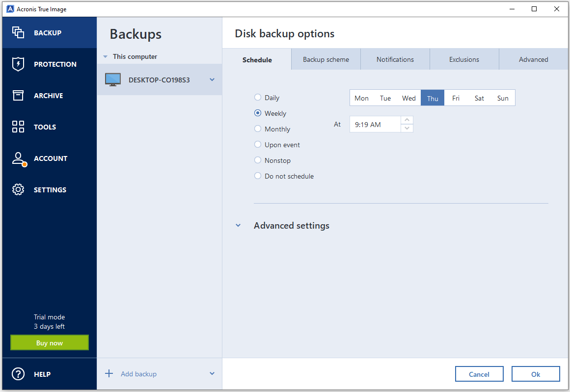Open the HELP sidebar label
This screenshot has height=392, width=570.
click(42, 374)
